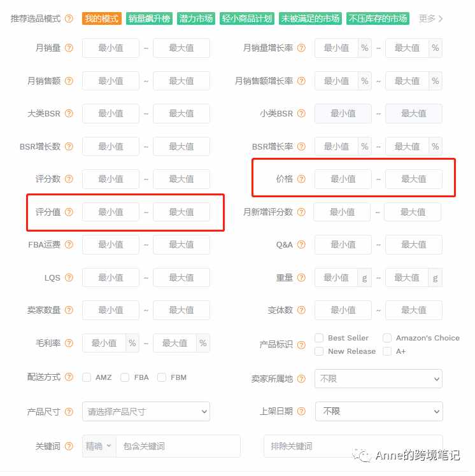Open the help icon next to BSR增长数
This screenshot has width=475, height=476.
(x=69, y=146)
